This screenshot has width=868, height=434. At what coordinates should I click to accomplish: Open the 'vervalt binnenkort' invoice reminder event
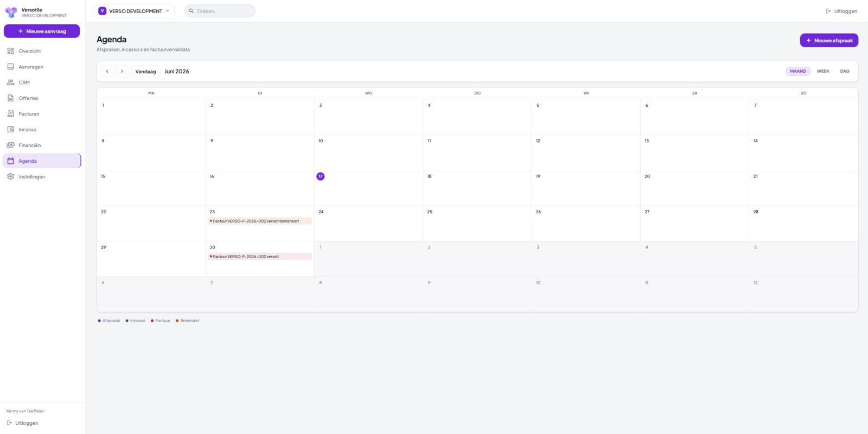(x=260, y=221)
